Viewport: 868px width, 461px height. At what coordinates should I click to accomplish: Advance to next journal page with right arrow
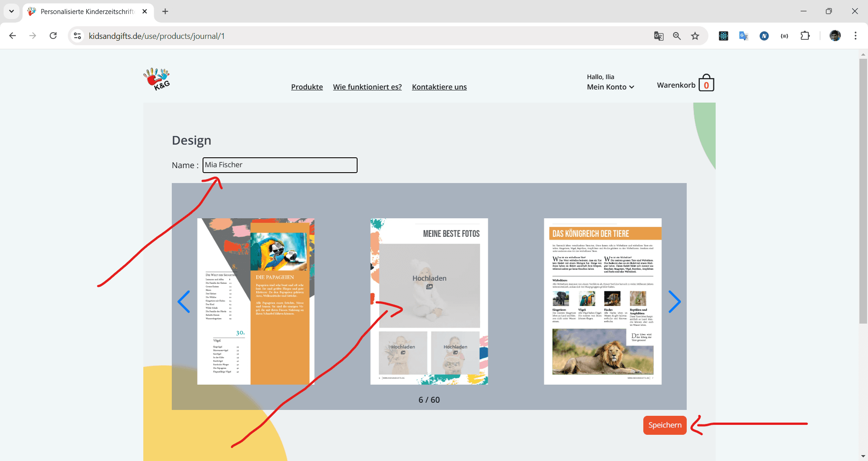[674, 301]
